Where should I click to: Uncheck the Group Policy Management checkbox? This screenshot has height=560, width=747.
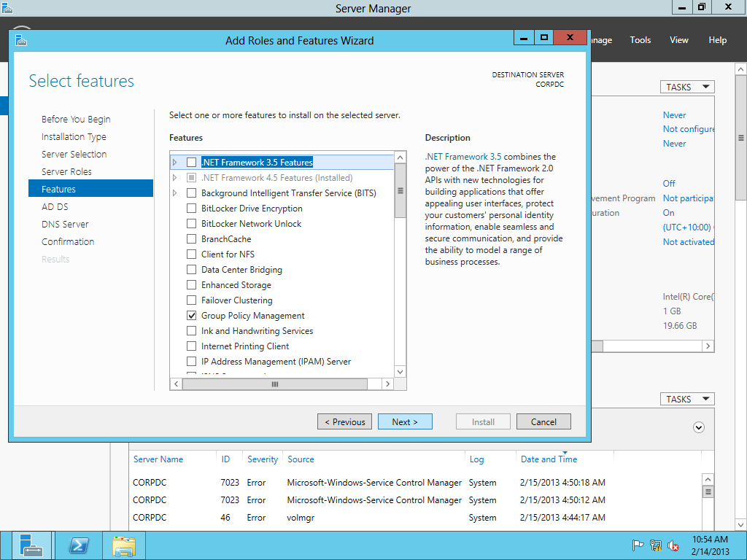click(192, 315)
